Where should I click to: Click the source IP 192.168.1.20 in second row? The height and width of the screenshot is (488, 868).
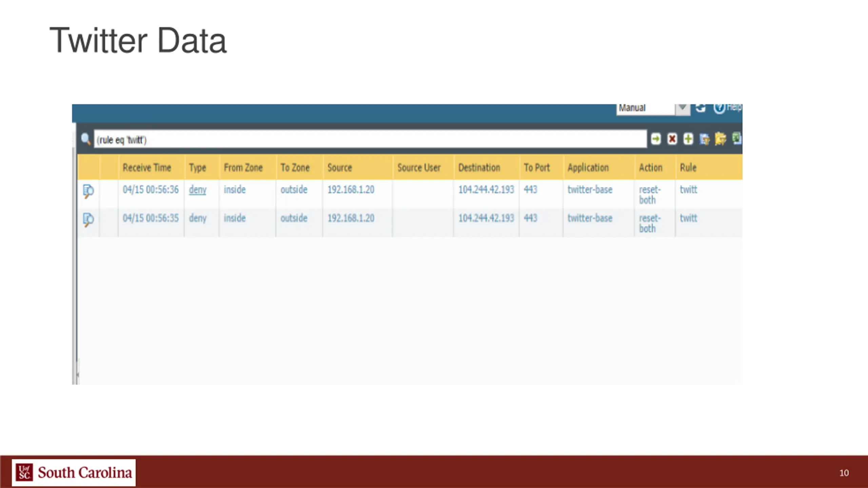pyautogui.click(x=351, y=218)
